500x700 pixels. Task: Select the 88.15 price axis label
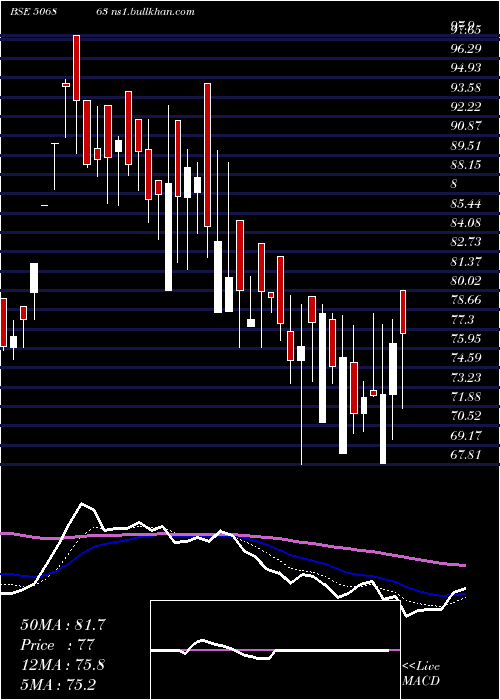pyautogui.click(x=466, y=165)
